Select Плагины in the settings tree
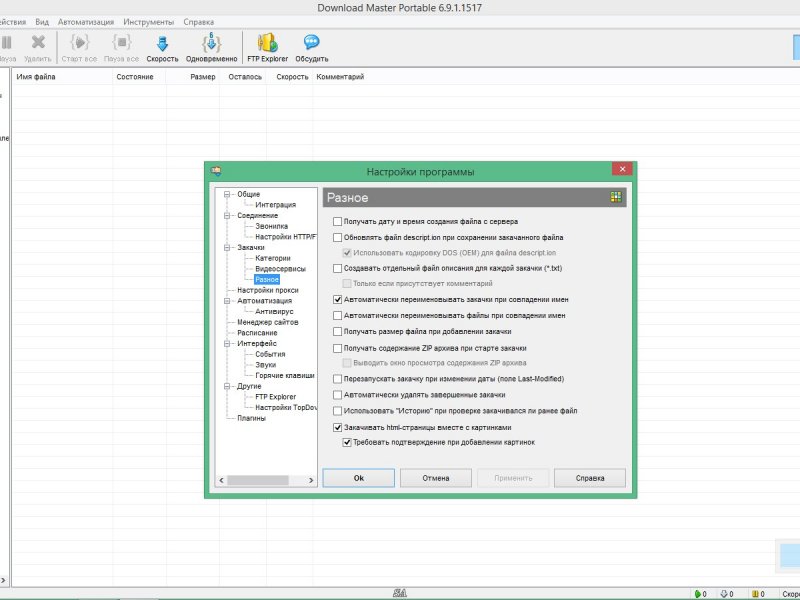Image resolution: width=800 pixels, height=600 pixels. tap(251, 418)
